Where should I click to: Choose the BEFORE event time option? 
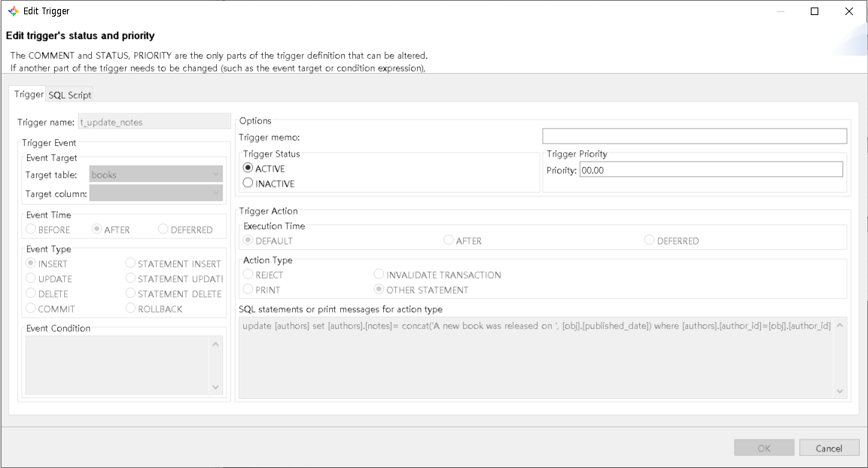point(32,229)
